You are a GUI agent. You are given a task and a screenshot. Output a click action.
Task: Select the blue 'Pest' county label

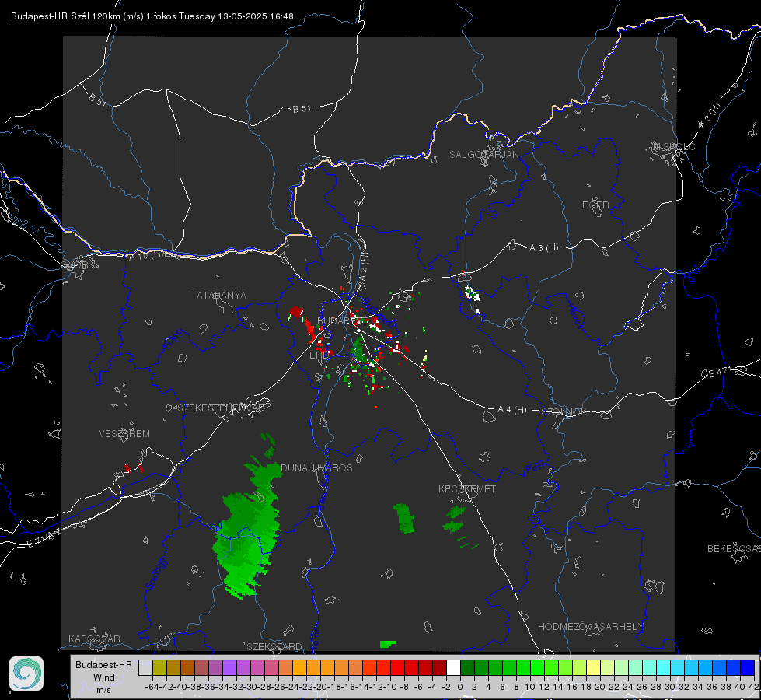click(x=534, y=467)
